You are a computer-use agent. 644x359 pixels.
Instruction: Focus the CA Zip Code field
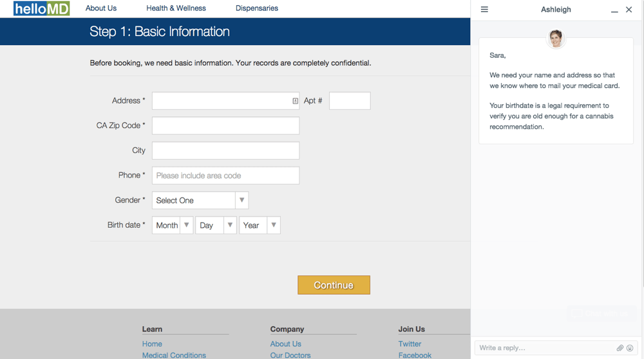[x=225, y=125]
